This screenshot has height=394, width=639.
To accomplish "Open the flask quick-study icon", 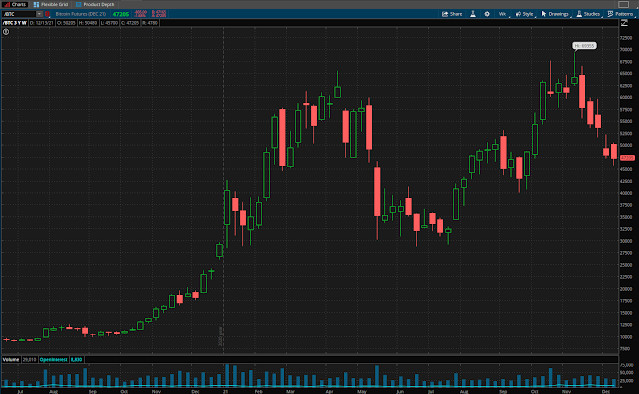I will pos(473,14).
